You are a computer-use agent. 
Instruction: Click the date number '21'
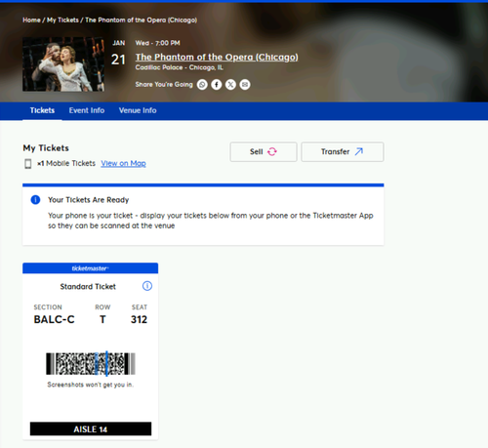pyautogui.click(x=118, y=60)
